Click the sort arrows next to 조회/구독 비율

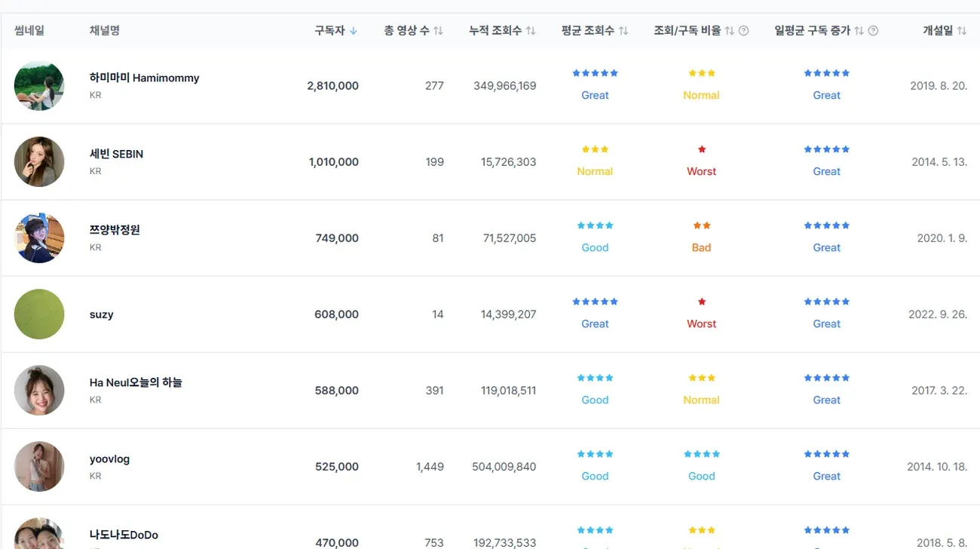[x=729, y=31]
